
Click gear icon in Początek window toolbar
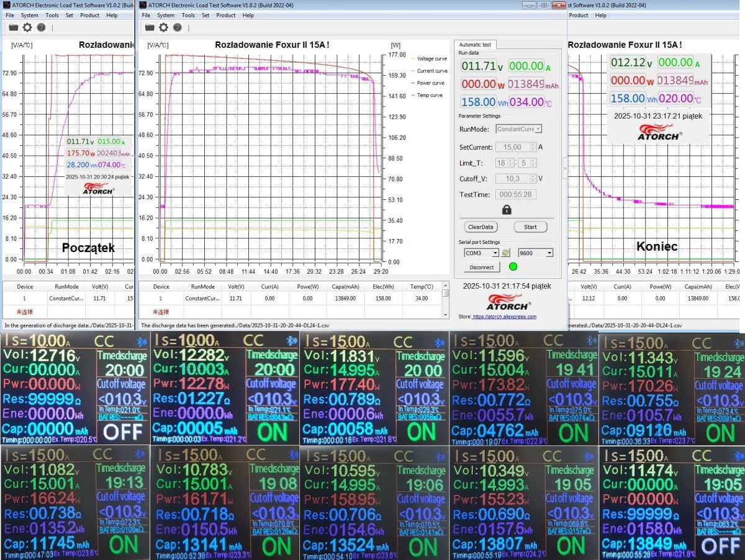coord(27,27)
